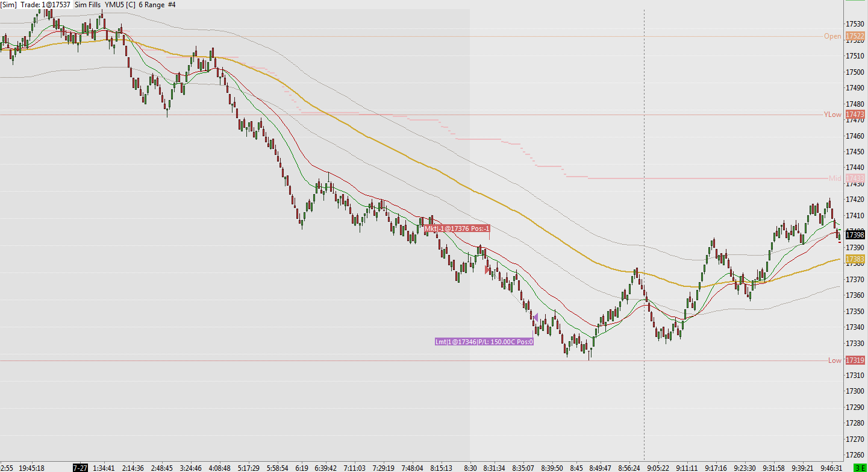Click the 17420 price scale label
The image size is (868, 472).
855,200
